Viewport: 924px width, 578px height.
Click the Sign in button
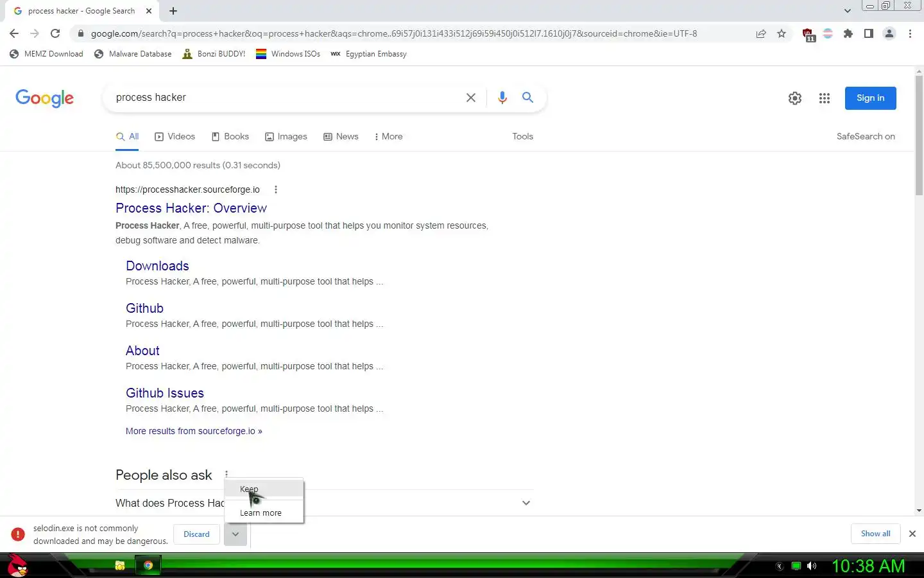[870, 98]
